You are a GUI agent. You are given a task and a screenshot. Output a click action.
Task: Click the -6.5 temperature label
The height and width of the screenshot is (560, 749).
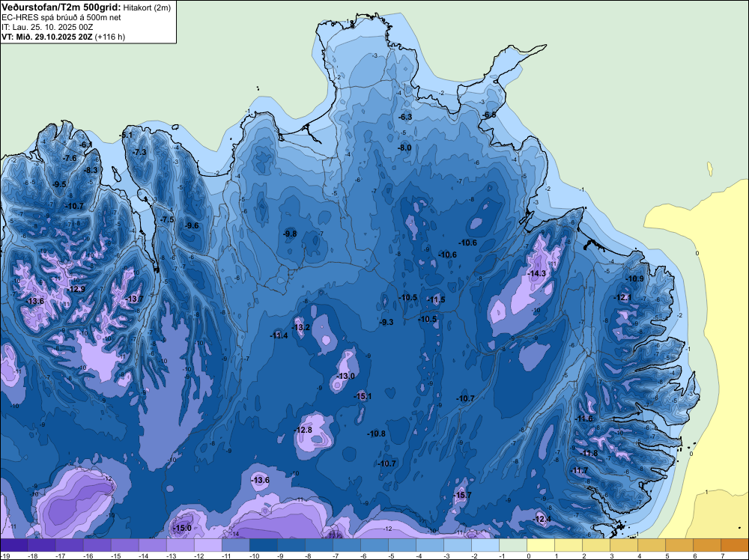[x=489, y=115]
